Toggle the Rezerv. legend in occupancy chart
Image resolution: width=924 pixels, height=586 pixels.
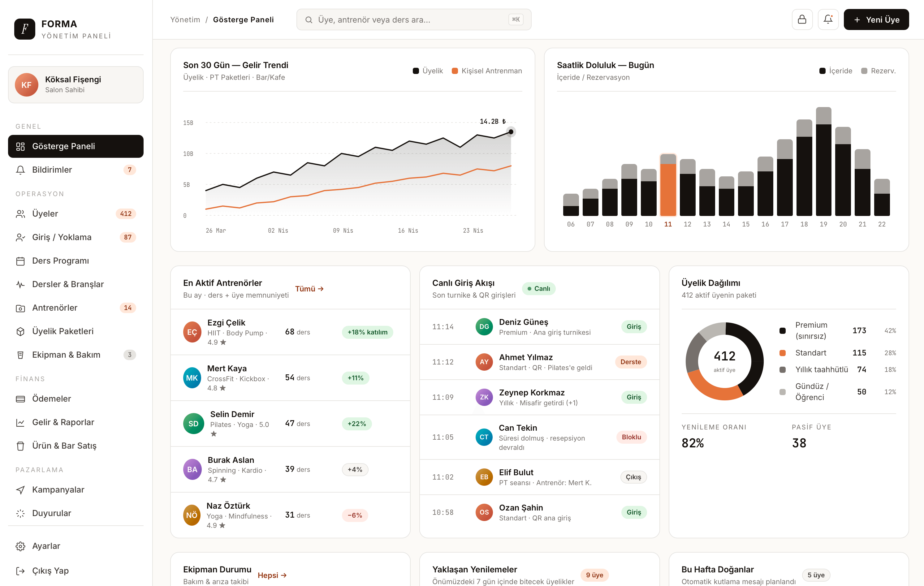click(x=878, y=71)
